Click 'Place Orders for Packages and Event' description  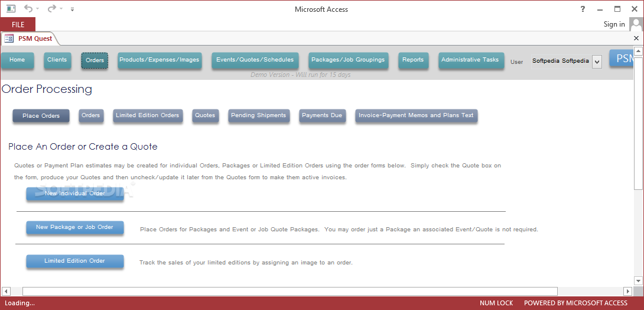[339, 230]
